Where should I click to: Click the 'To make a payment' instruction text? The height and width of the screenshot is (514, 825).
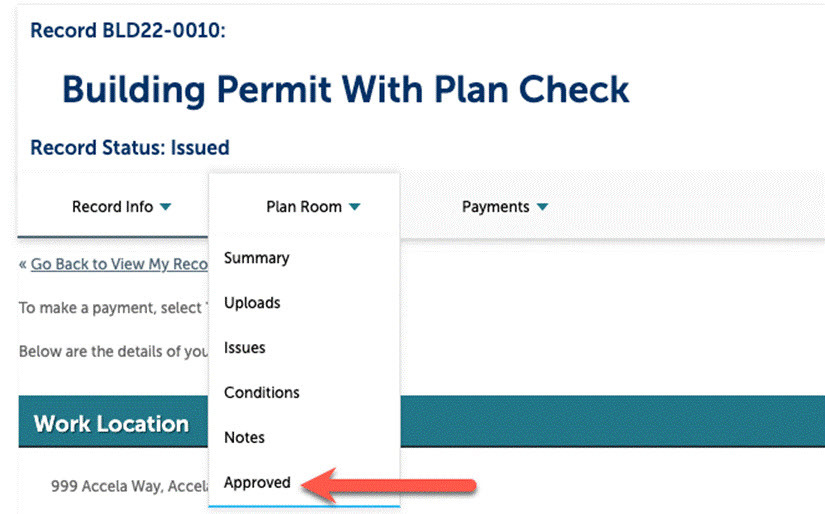pos(110,308)
